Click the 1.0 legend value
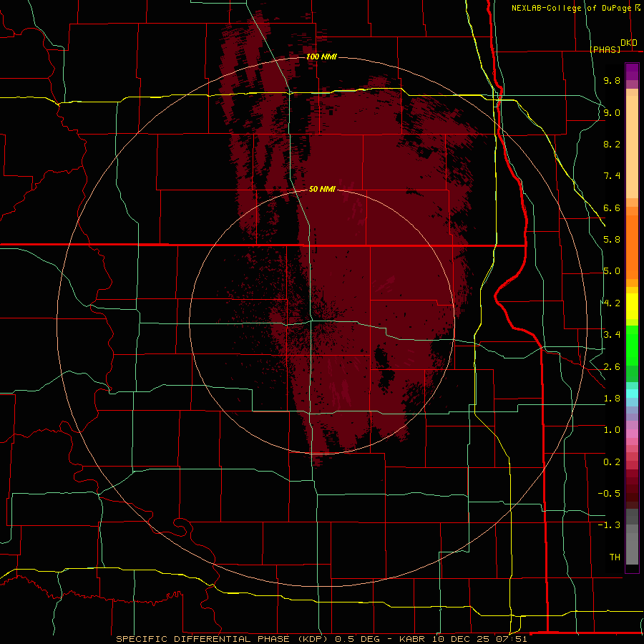 coord(612,430)
